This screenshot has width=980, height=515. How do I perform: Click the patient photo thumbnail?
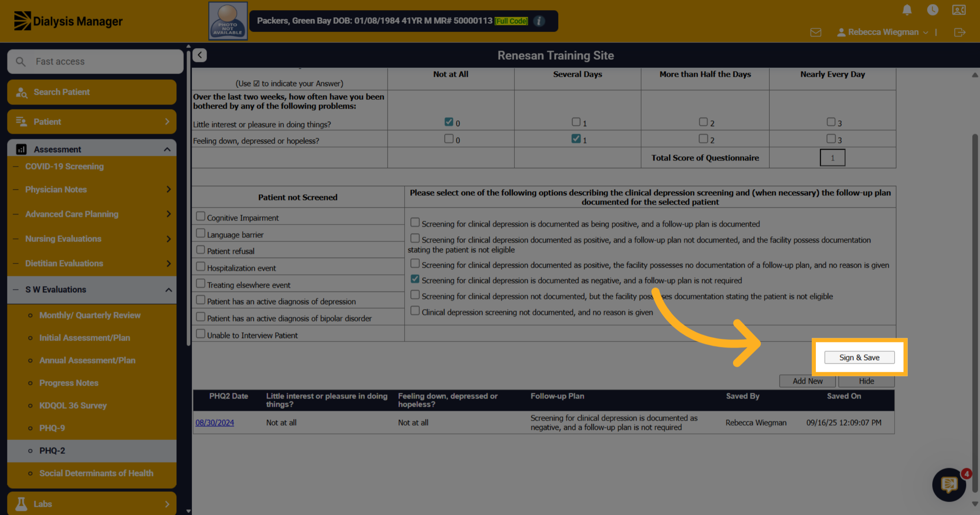pyautogui.click(x=228, y=21)
